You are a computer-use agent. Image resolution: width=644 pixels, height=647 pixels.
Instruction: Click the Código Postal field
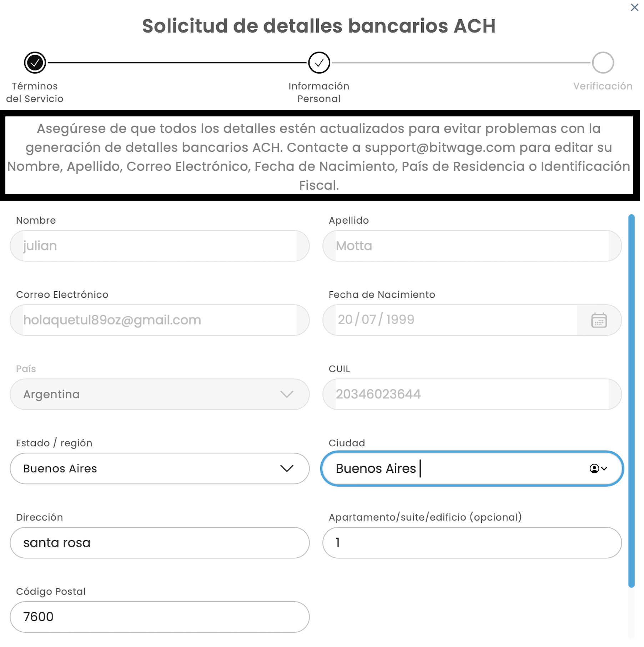pos(159,617)
